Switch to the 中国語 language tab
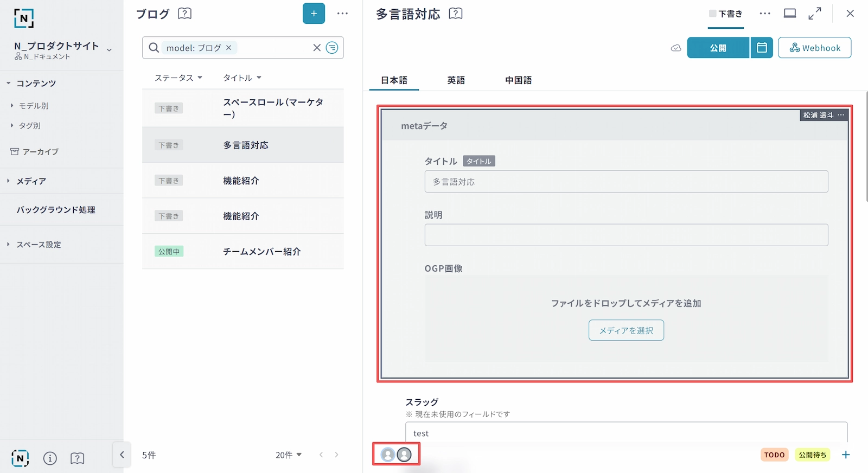This screenshot has height=473, width=868. [x=518, y=80]
